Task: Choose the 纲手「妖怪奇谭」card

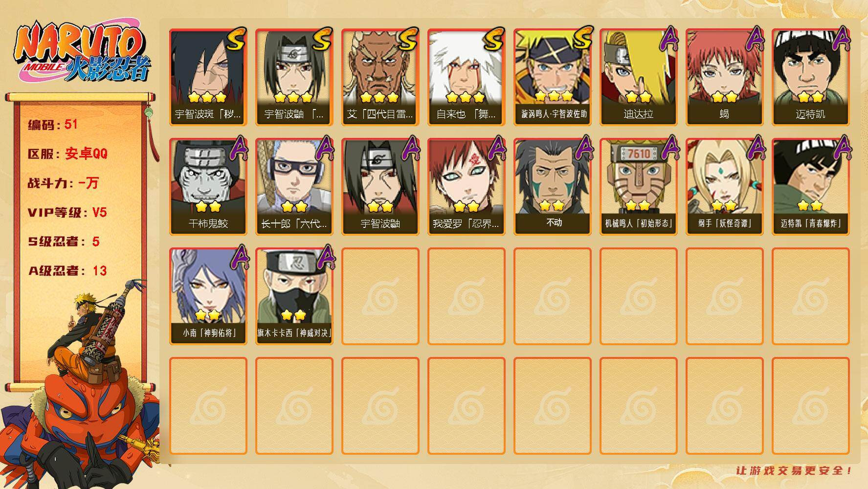Action: tap(725, 187)
